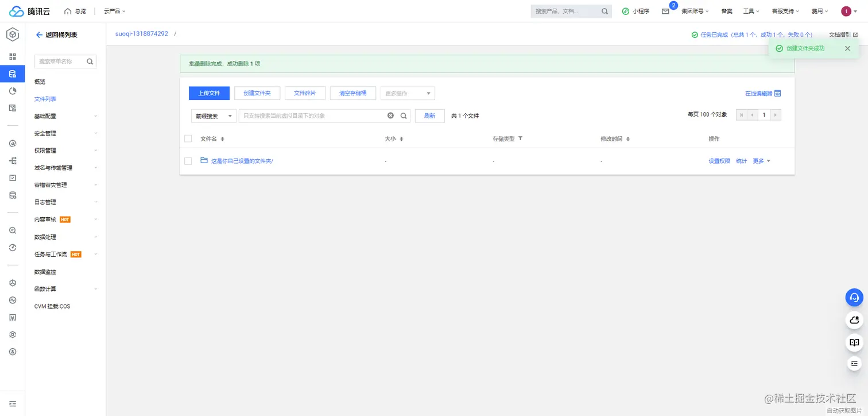Expand the 容错容灾管理 section
868x416 pixels.
pyautogui.click(x=65, y=185)
